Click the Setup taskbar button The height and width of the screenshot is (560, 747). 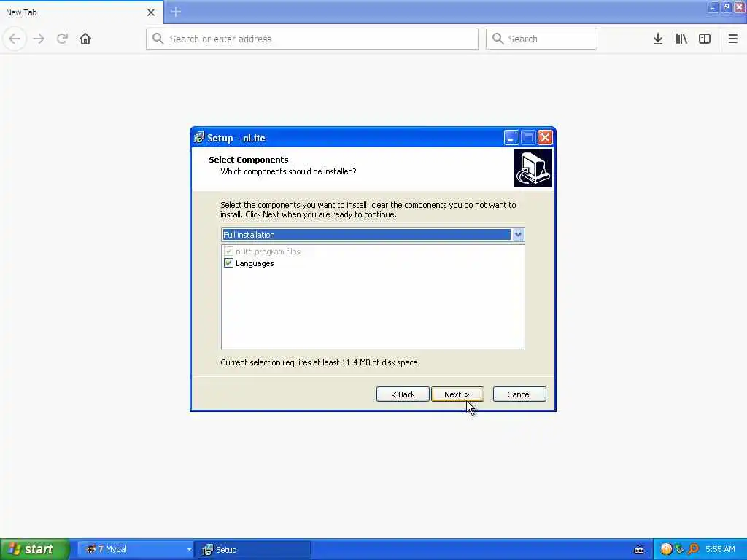254,550
